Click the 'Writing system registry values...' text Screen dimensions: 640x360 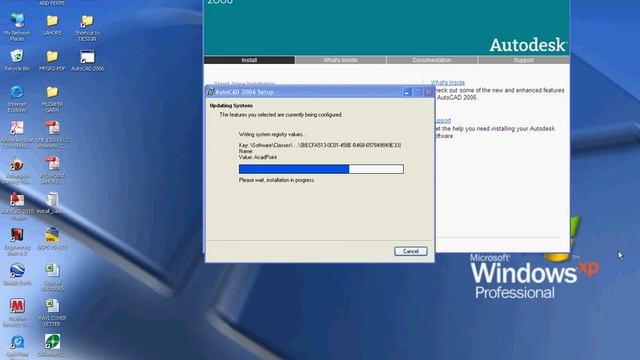[x=272, y=134]
